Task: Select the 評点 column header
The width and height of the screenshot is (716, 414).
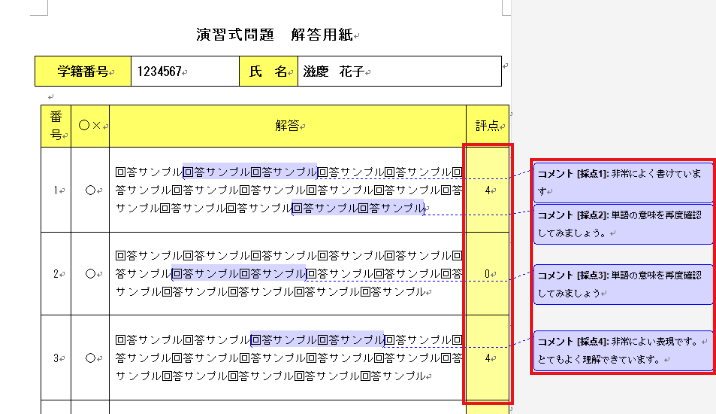Action: [x=487, y=125]
